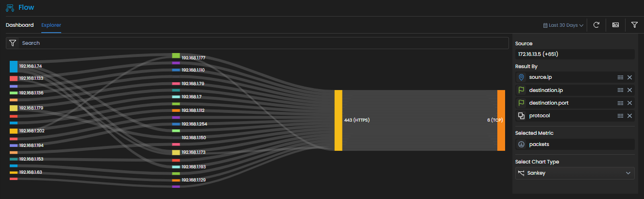Viewport: 644px width, 199px height.
Task: Remove source.ip from Result By
Action: (x=629, y=77)
